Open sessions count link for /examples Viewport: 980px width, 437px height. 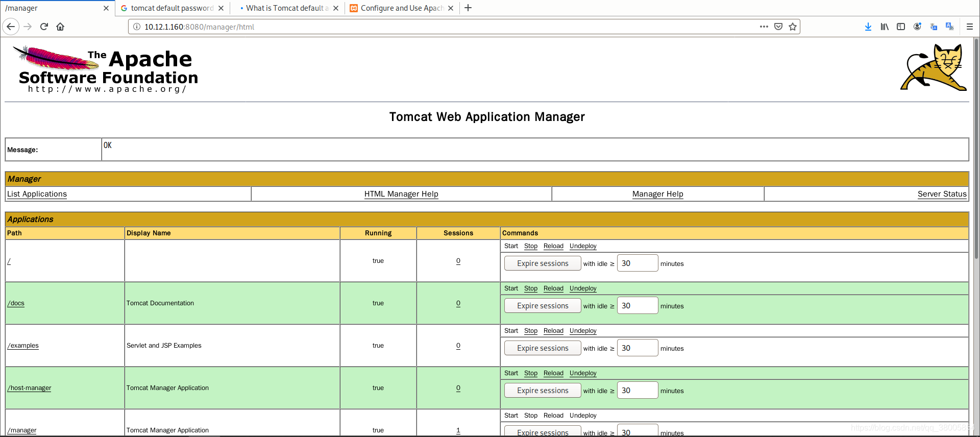(458, 346)
